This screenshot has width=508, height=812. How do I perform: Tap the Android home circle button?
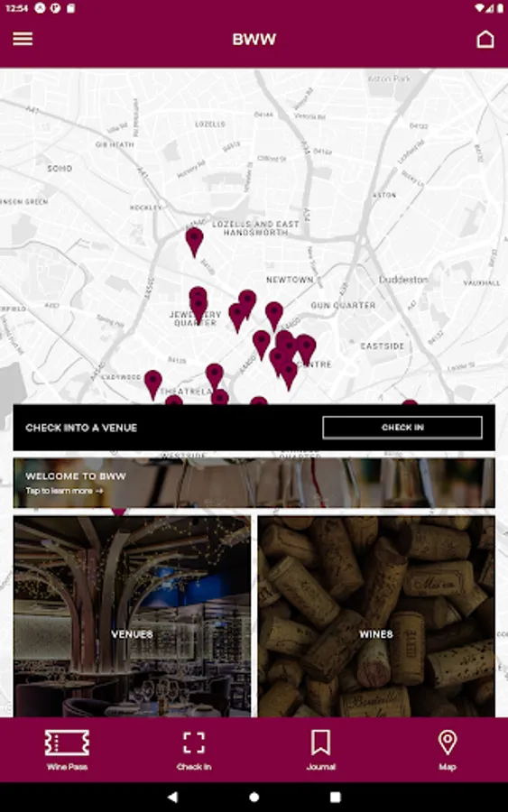pyautogui.click(x=254, y=797)
